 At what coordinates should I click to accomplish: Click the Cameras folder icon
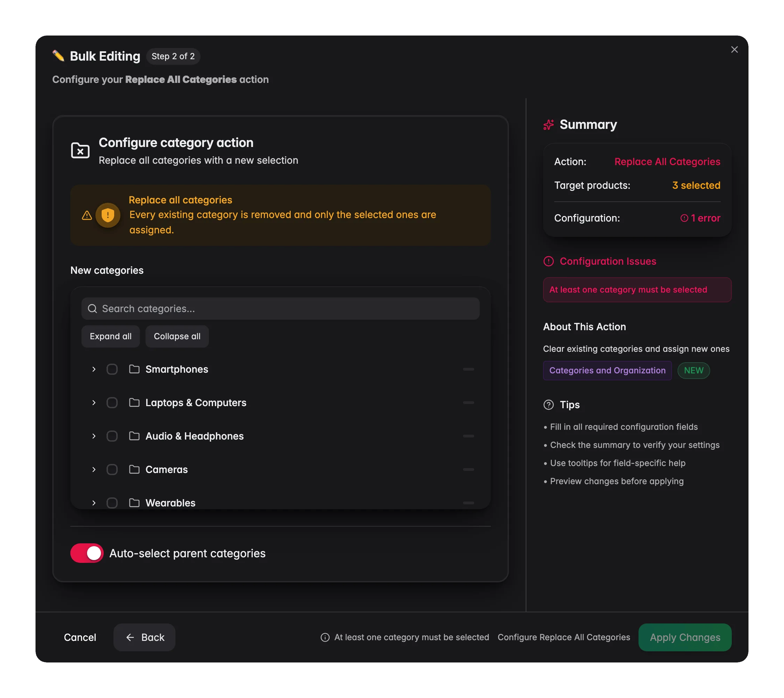tap(134, 469)
